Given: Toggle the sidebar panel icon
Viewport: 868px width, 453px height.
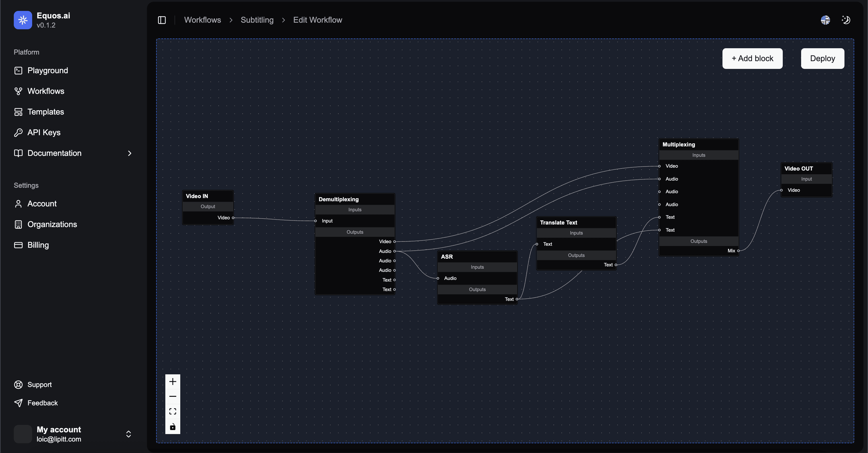Looking at the screenshot, I should (x=162, y=20).
